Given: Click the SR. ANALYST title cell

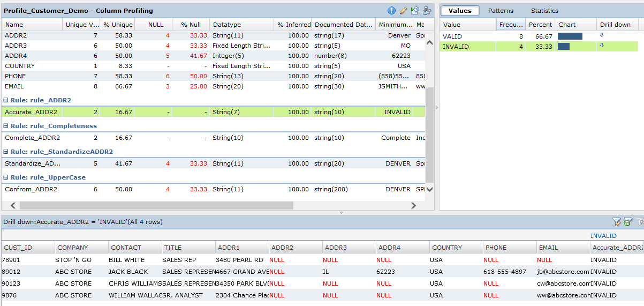Looking at the screenshot, I should pyautogui.click(x=188, y=295).
